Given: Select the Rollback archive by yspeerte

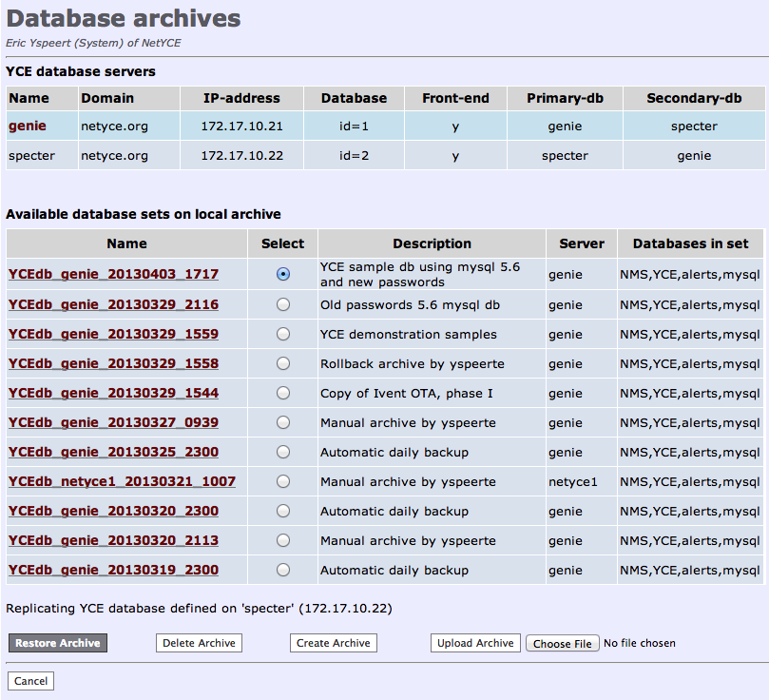Looking at the screenshot, I should pyautogui.click(x=282, y=362).
